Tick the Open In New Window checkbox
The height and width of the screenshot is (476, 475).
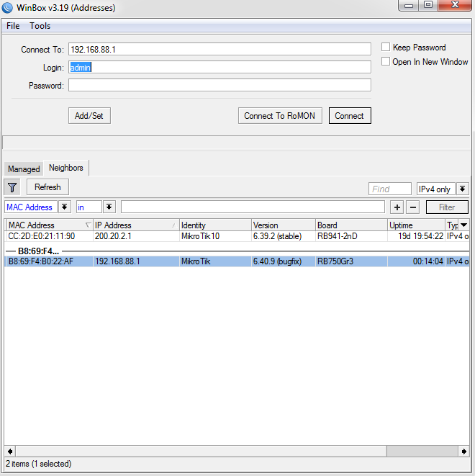tap(386, 61)
